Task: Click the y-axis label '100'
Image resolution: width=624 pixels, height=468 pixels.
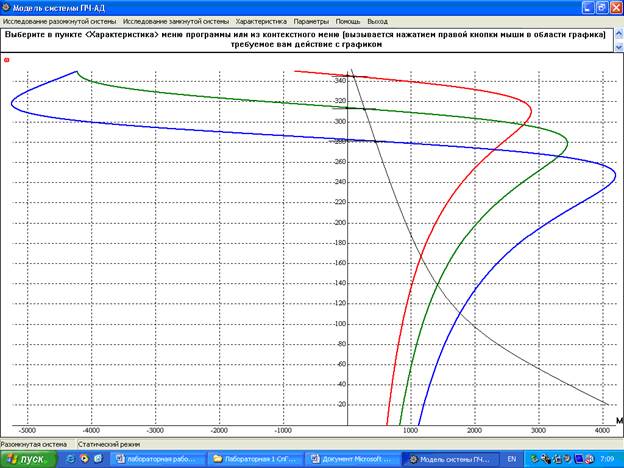Action: click(x=341, y=324)
